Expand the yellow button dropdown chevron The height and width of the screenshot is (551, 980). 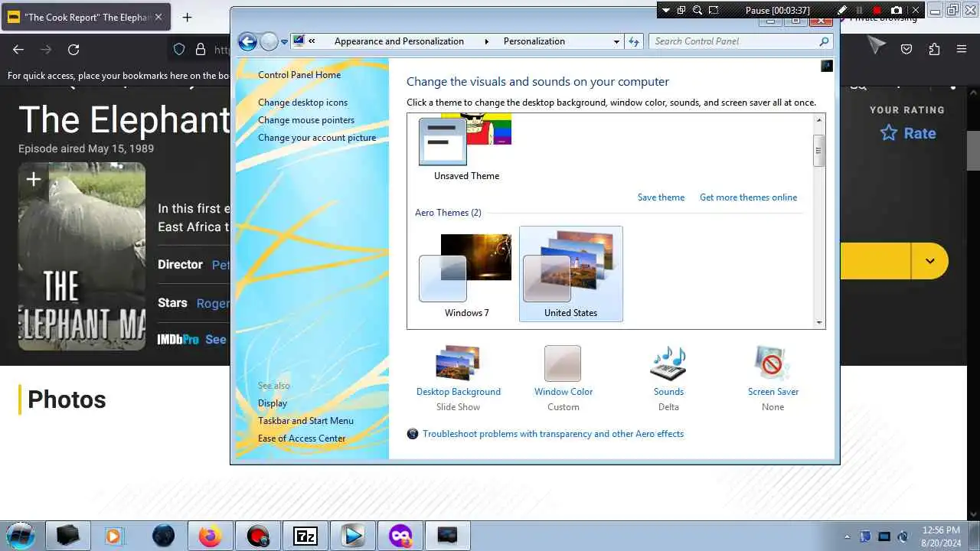pos(929,261)
